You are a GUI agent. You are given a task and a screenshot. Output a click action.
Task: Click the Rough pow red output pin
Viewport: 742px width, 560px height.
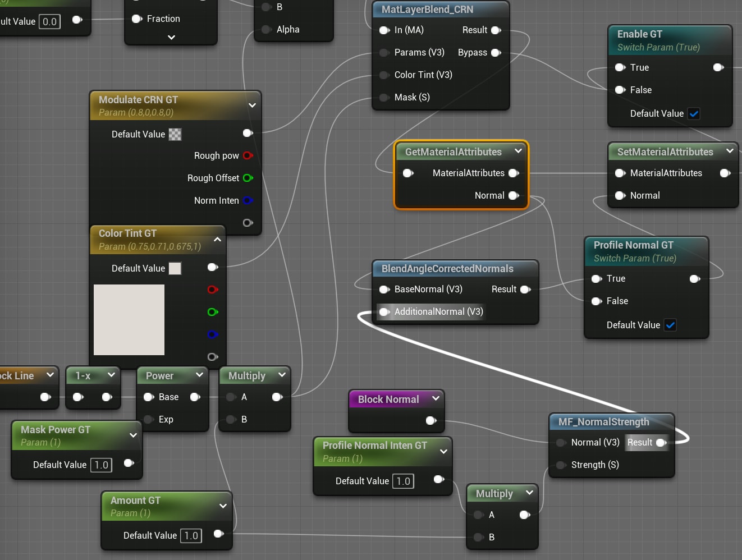248,155
